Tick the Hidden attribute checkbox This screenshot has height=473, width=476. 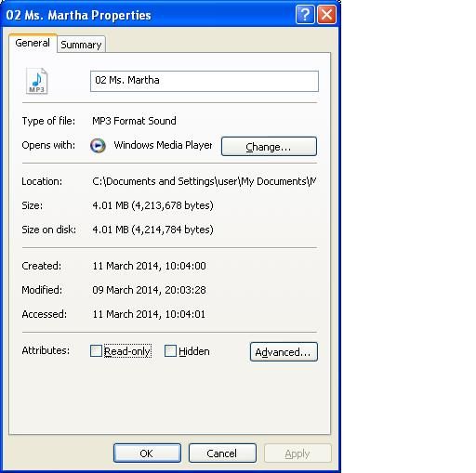pos(170,351)
